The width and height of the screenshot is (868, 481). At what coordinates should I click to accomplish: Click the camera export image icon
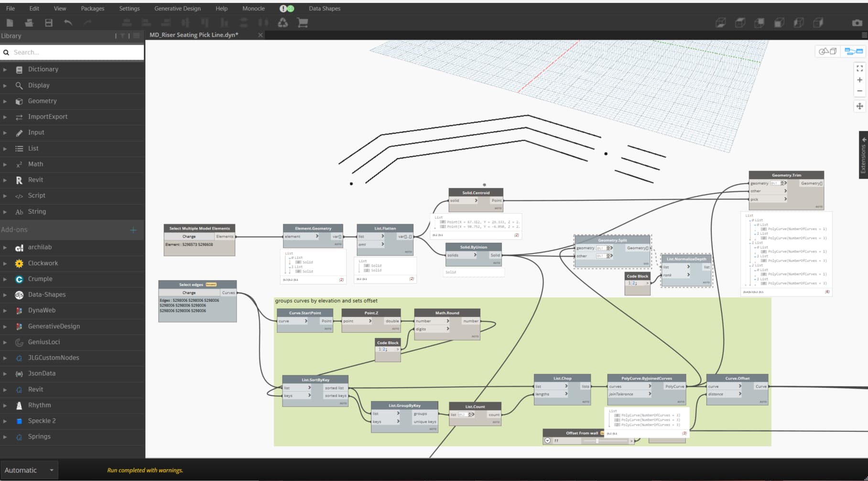point(857,22)
